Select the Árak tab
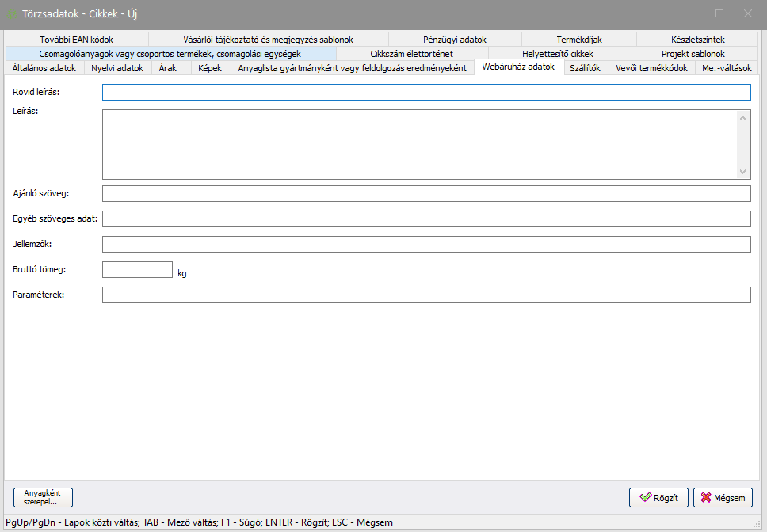This screenshot has height=532, width=767. coord(168,68)
